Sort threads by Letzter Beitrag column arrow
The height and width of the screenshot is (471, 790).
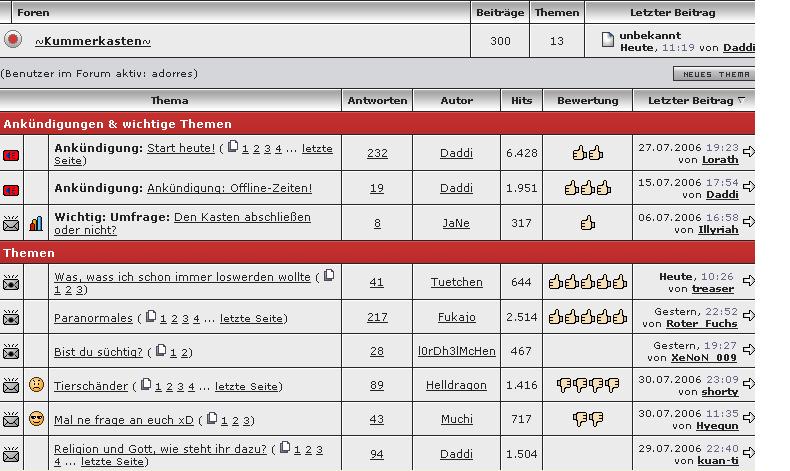point(741,100)
